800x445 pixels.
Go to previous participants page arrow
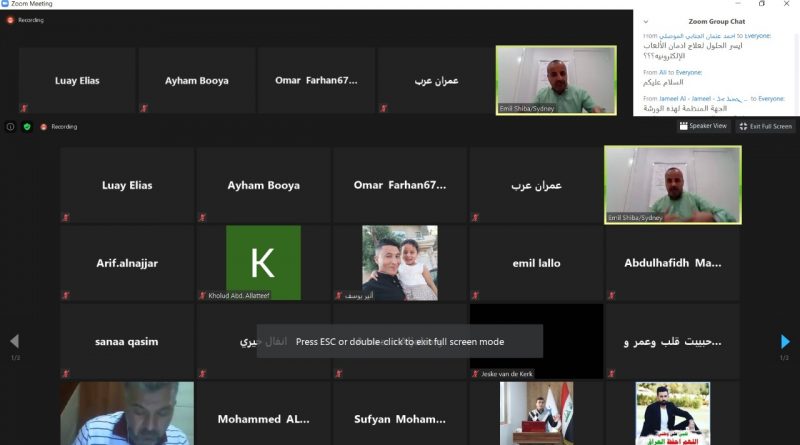[x=15, y=341]
